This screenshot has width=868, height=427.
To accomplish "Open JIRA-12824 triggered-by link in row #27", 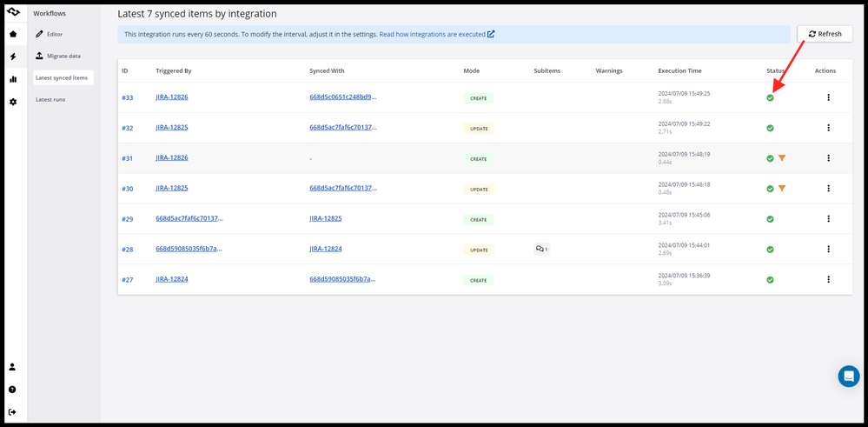I will [172, 279].
